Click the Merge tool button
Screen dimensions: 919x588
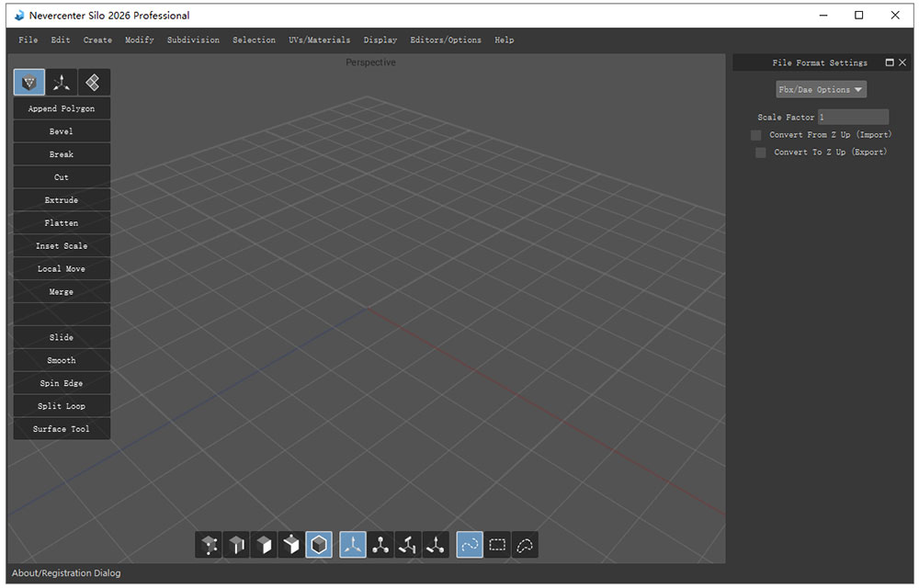62,291
